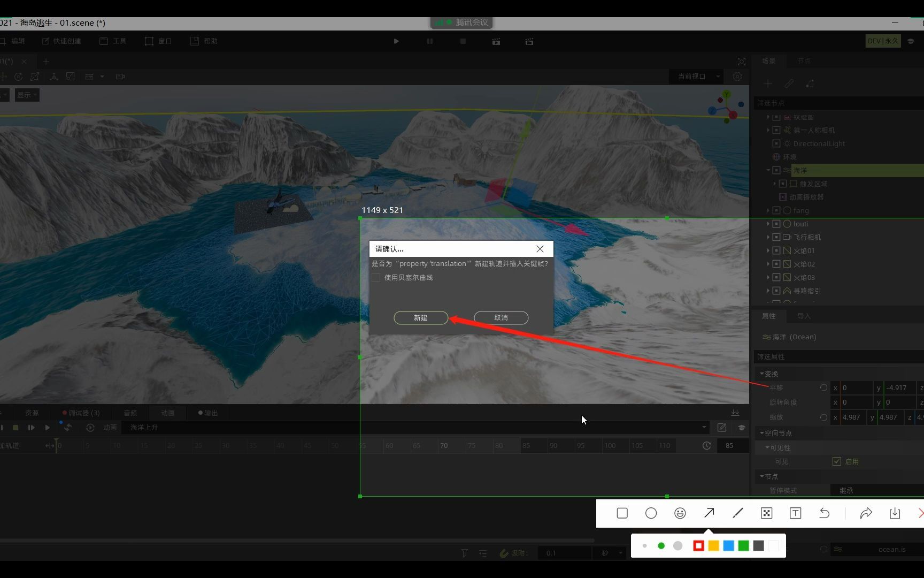Select the text annotation tool

click(x=795, y=513)
